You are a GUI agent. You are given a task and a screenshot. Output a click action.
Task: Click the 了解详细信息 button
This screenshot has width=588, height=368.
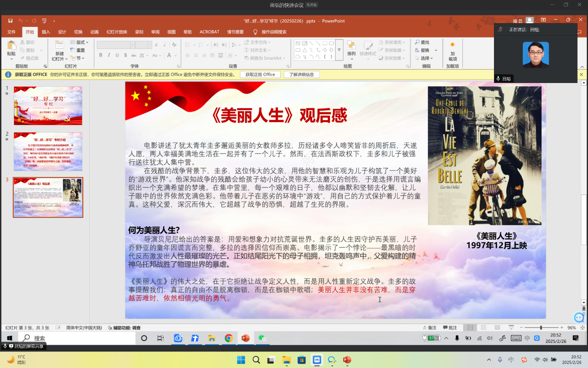[x=301, y=74]
